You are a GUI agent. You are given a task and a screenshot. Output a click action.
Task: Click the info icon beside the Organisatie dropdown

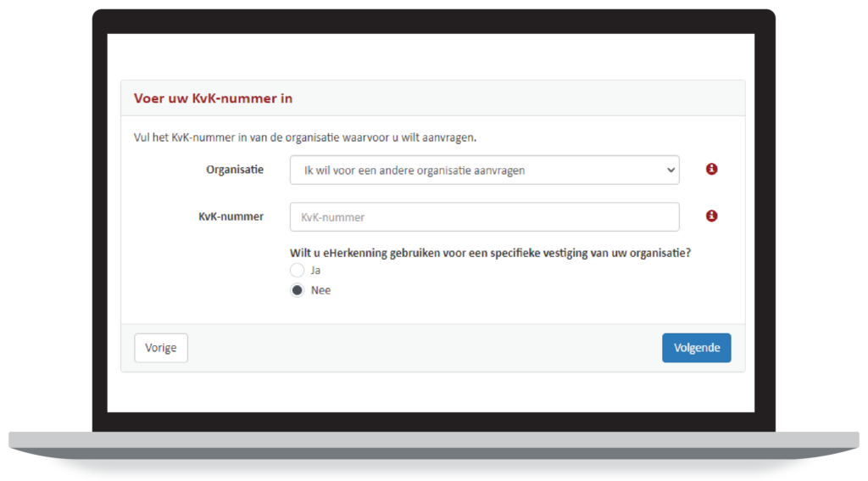(x=711, y=169)
